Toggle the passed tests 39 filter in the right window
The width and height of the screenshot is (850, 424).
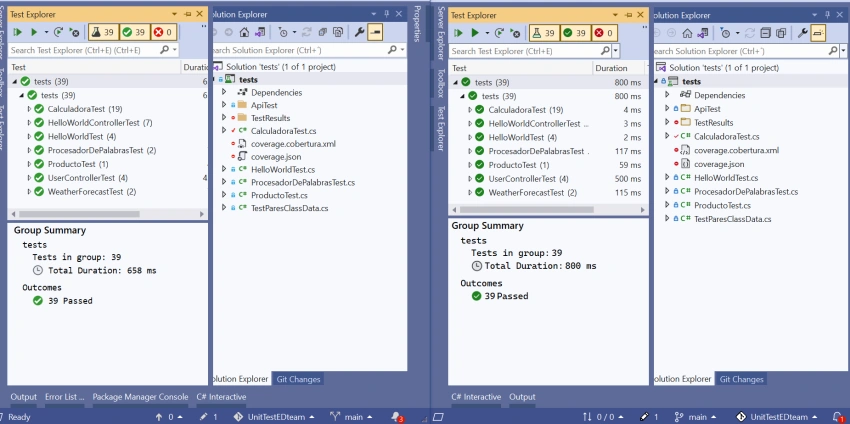point(575,33)
